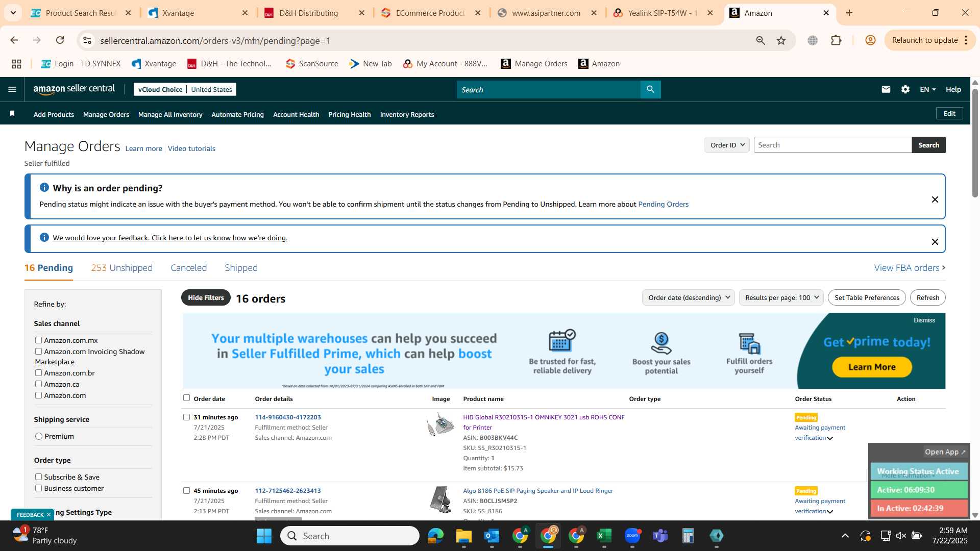This screenshot has width=980, height=551.
Task: Open the vCloud Choice United States account switcher
Action: click(185, 89)
